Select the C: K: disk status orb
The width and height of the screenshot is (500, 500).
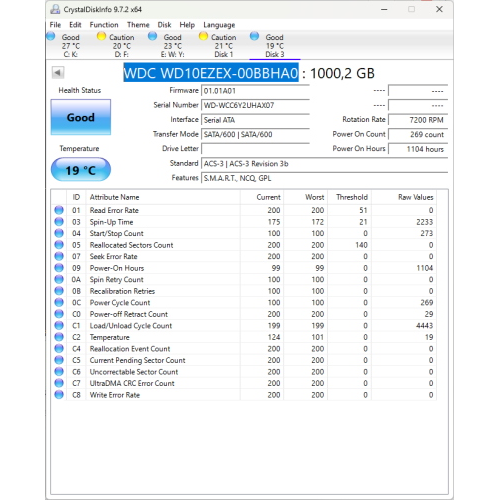[51, 36]
